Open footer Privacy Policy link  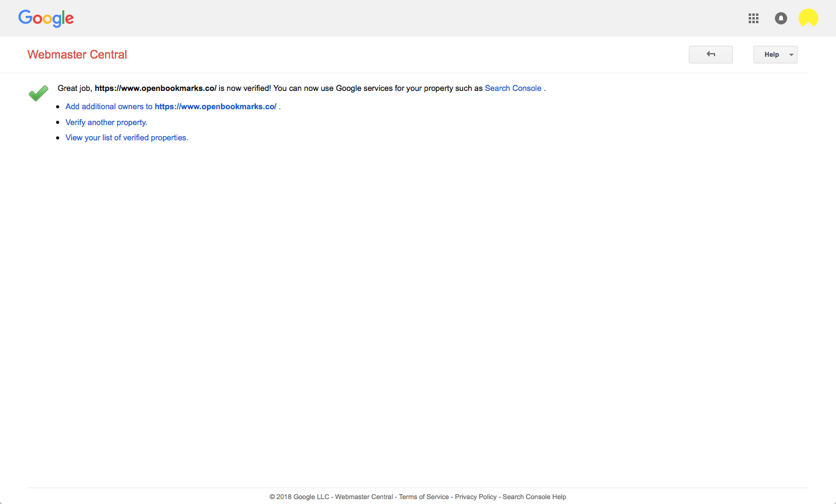point(476,497)
